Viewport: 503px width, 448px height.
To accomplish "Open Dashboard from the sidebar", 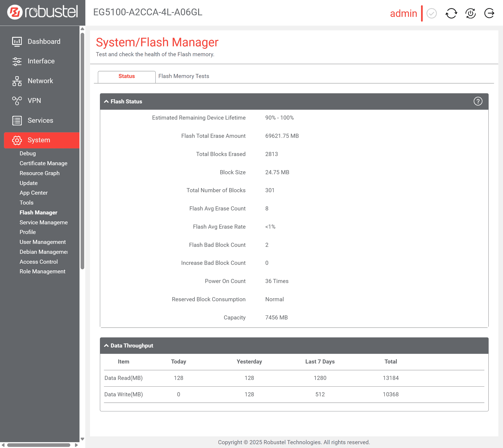I will [44, 41].
